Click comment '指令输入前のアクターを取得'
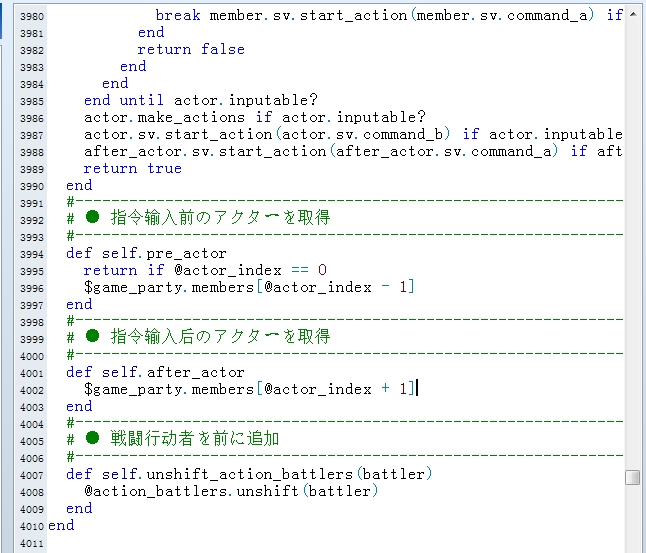 click(x=220, y=217)
